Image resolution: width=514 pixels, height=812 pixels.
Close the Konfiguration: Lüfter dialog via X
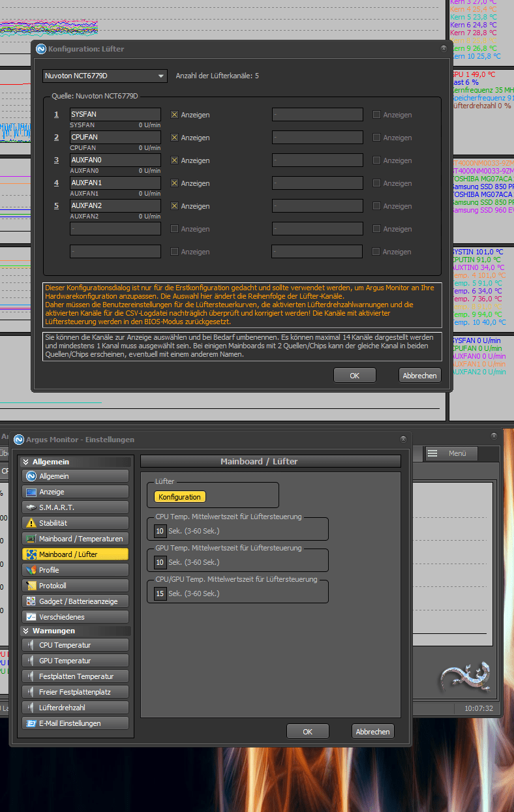click(x=444, y=48)
